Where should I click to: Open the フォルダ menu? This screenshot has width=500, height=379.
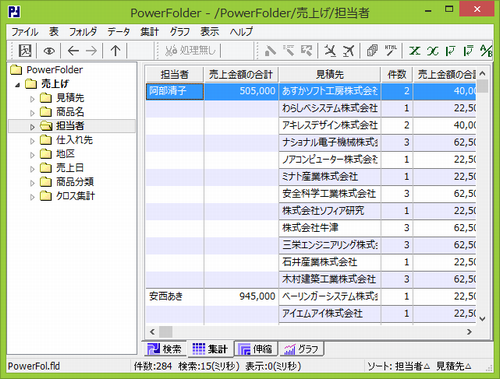[83, 32]
